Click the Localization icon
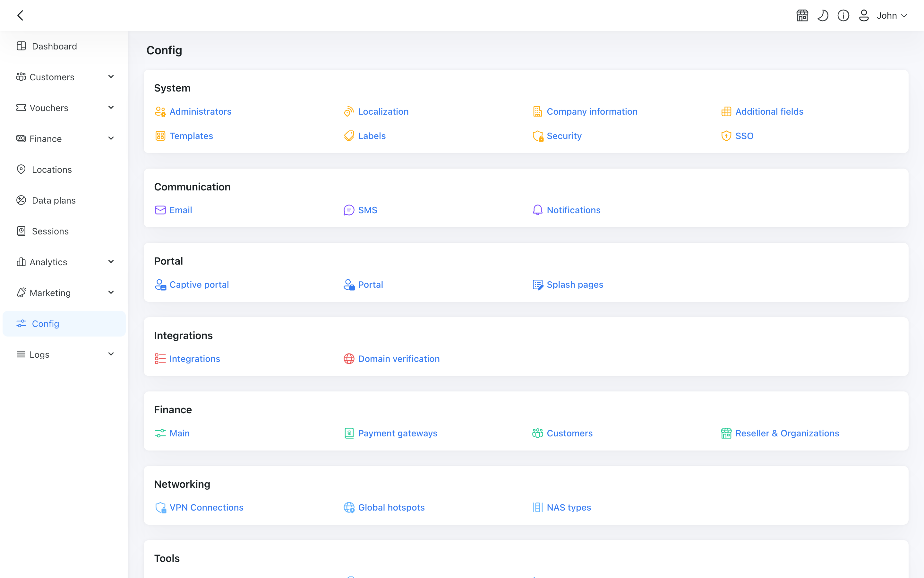The image size is (924, 578). point(349,112)
